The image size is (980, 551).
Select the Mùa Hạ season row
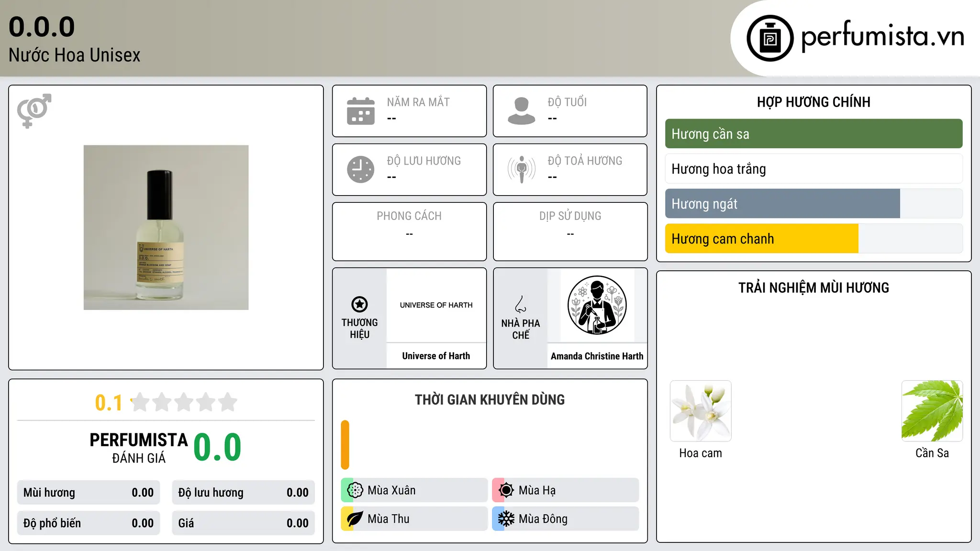tap(566, 490)
